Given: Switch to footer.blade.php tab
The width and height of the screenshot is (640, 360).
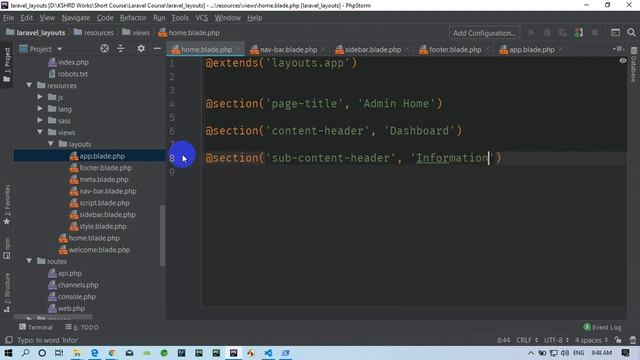Looking at the screenshot, I should (455, 49).
